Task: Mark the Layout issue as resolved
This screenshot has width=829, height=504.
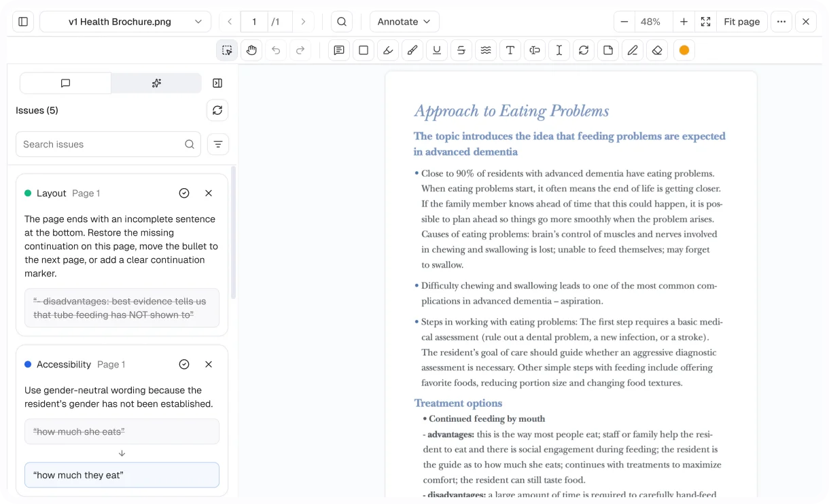Action: pos(184,194)
